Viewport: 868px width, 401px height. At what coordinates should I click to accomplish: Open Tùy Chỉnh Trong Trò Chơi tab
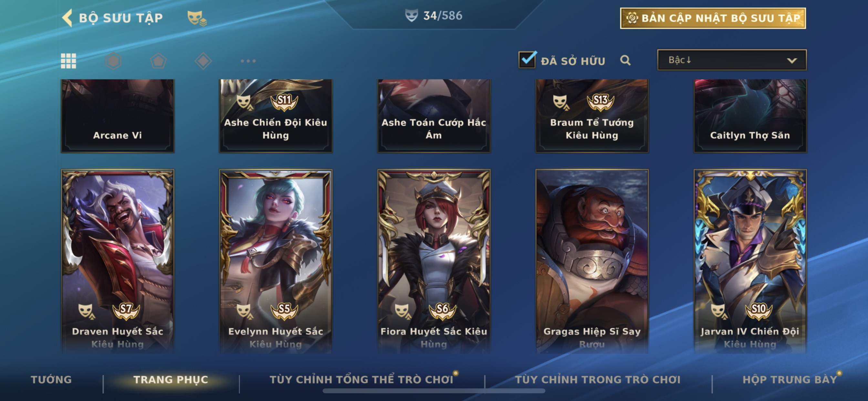click(x=598, y=380)
